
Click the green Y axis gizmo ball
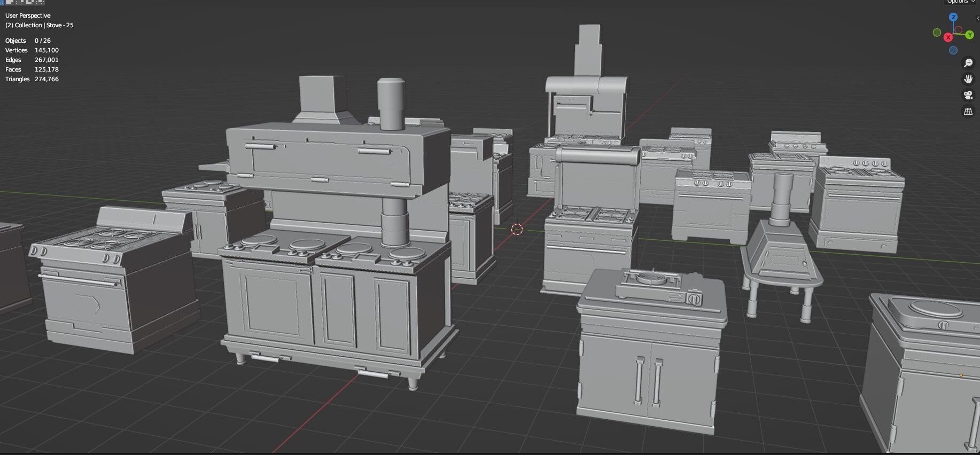click(x=970, y=35)
